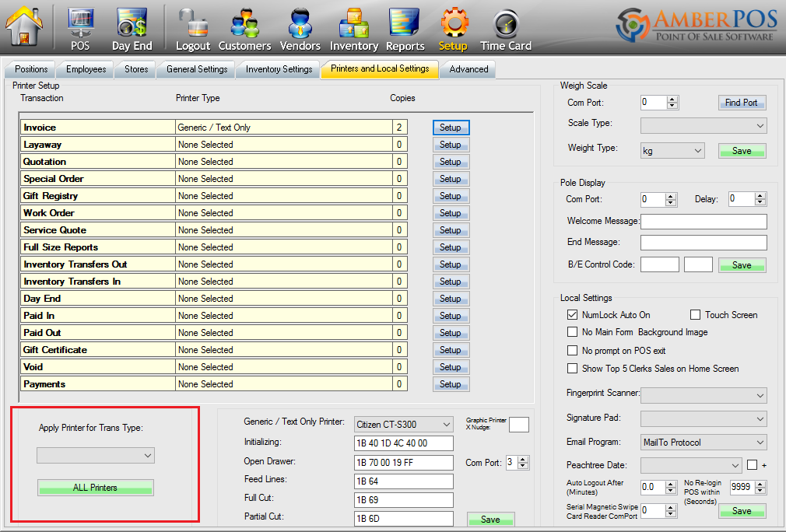The image size is (786, 532).
Task: Go to the Home house icon
Action: [x=24, y=26]
